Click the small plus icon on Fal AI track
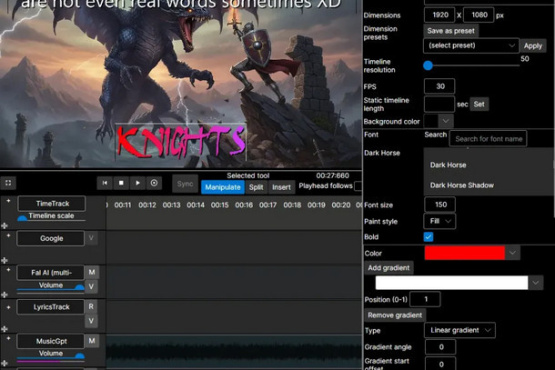Screen dimensions: 555x370 click(x=8, y=270)
